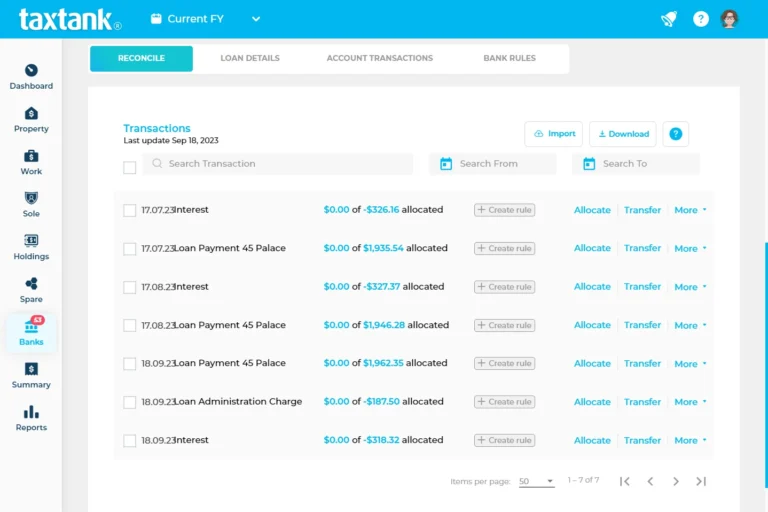This screenshot has height=512, width=768.
Task: Open items per page dropdown showing 50
Action: click(x=536, y=481)
